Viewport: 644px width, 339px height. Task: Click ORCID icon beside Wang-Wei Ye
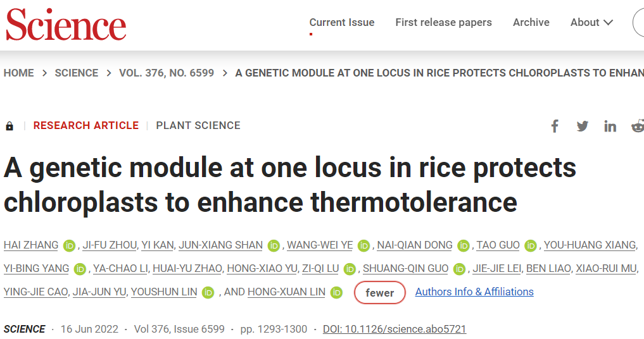(363, 246)
